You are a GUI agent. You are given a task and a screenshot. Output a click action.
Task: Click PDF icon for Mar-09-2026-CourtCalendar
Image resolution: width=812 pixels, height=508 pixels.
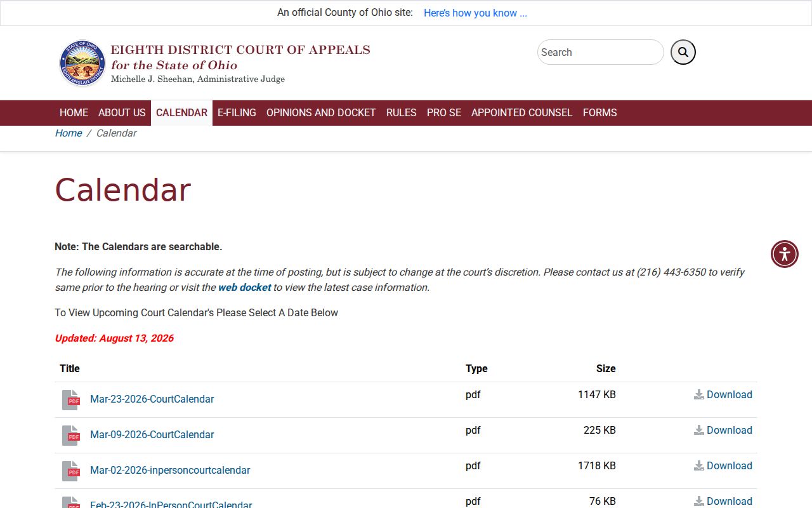70,435
